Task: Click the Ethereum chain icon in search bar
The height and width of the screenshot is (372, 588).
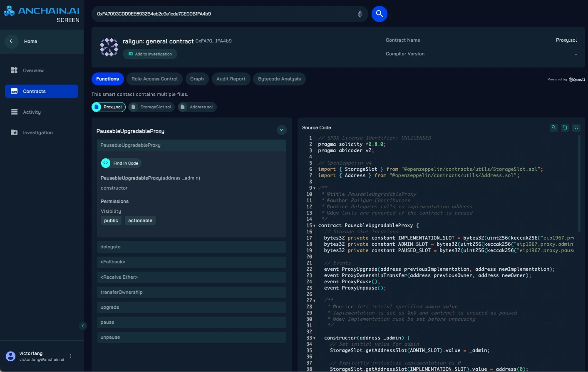Action: click(x=360, y=14)
